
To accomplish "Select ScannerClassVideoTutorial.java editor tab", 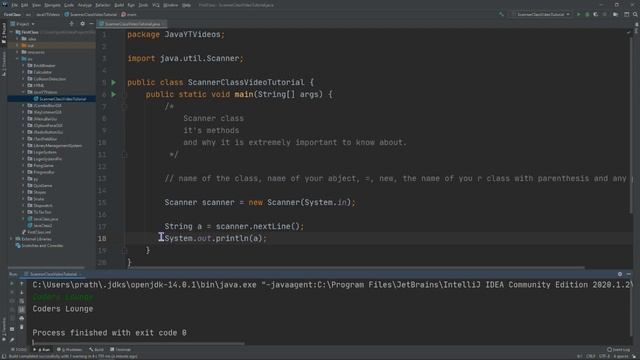I will 131,24.
